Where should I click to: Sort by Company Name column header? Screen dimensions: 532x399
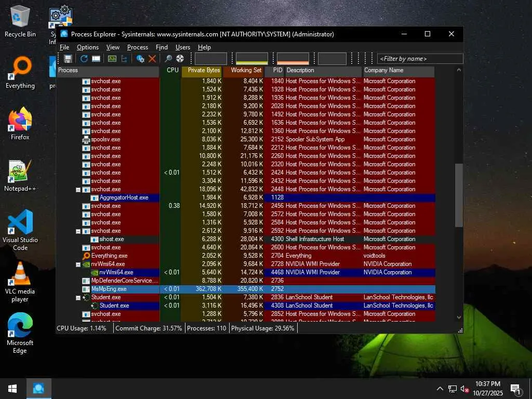(x=398, y=71)
